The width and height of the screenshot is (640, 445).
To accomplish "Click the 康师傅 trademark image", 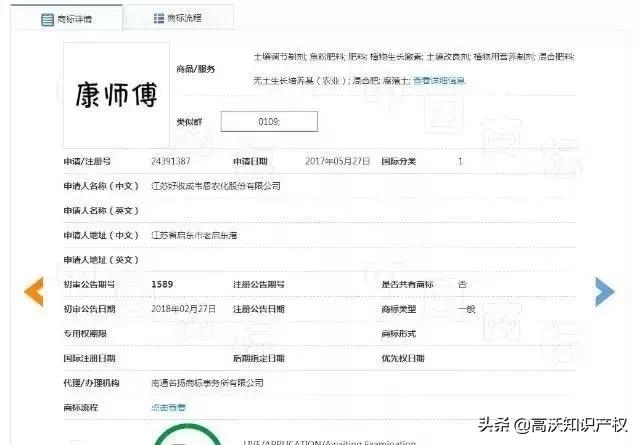I will pos(116,95).
